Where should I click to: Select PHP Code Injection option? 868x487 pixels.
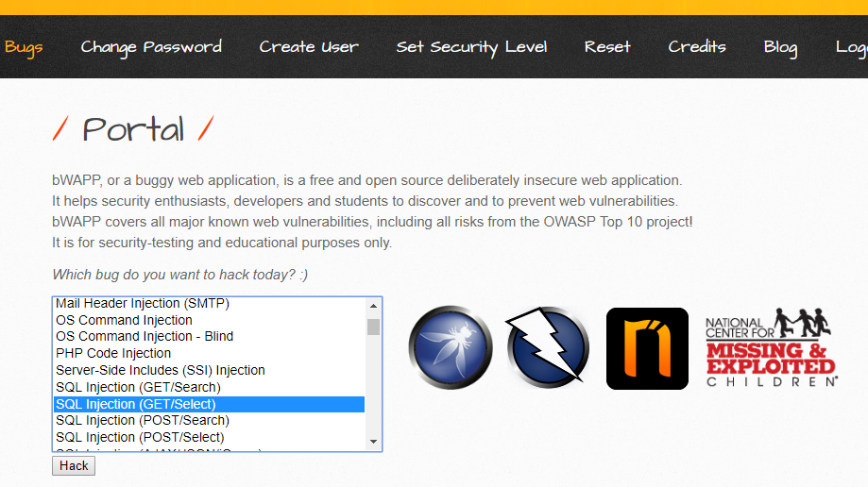click(x=209, y=353)
